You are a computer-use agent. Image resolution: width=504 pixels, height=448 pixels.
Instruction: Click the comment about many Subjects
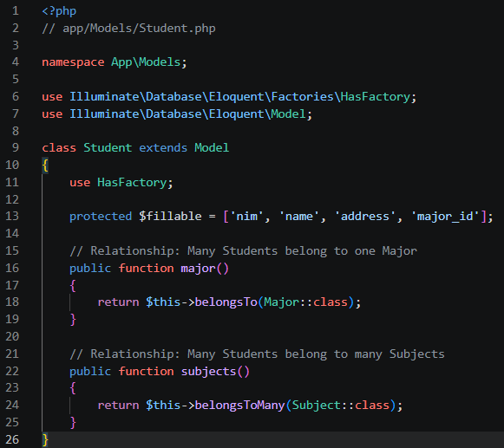tap(257, 354)
